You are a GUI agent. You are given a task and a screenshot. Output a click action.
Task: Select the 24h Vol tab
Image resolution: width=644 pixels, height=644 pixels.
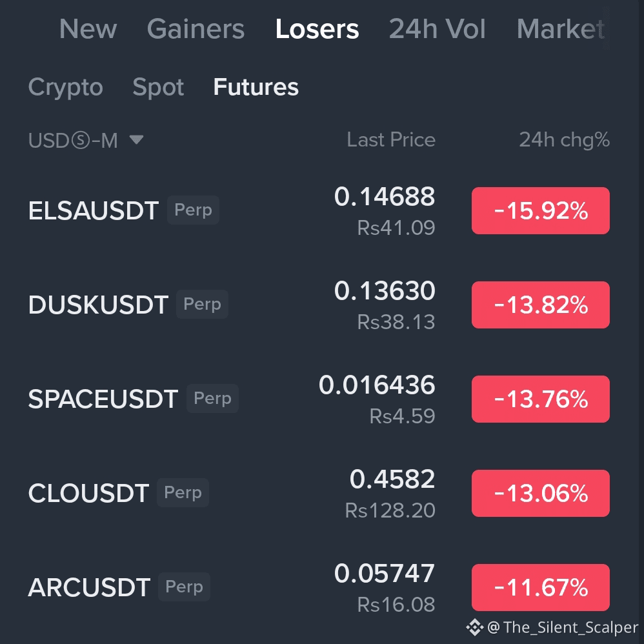[438, 29]
